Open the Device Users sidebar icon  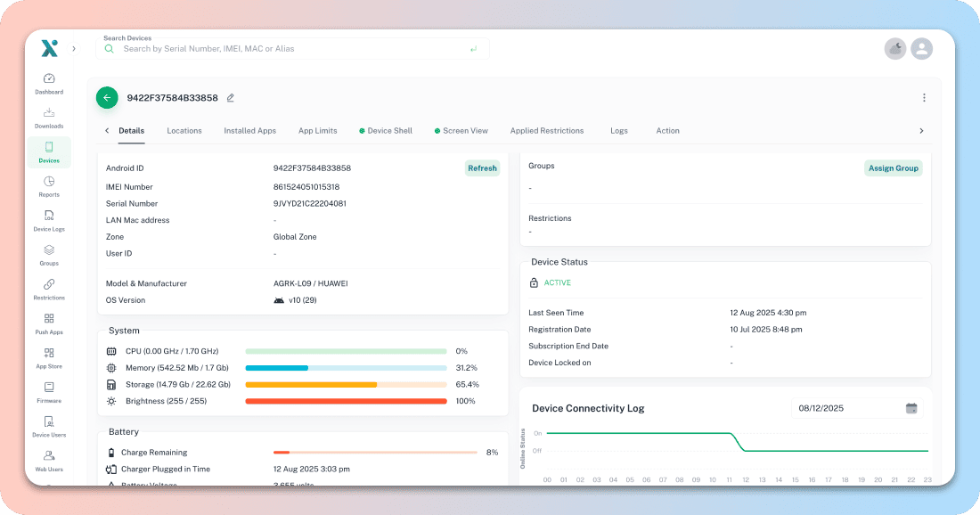click(x=49, y=421)
